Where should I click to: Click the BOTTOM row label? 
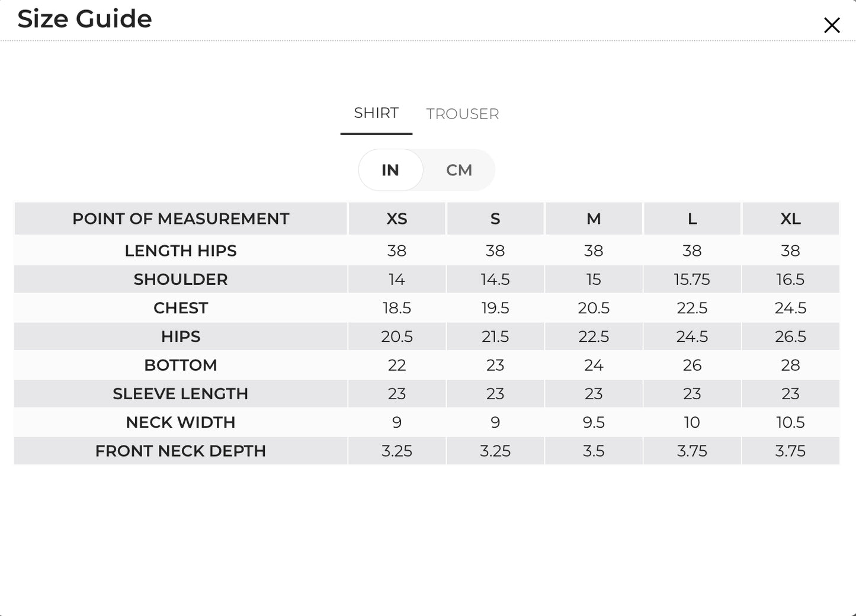coord(181,365)
